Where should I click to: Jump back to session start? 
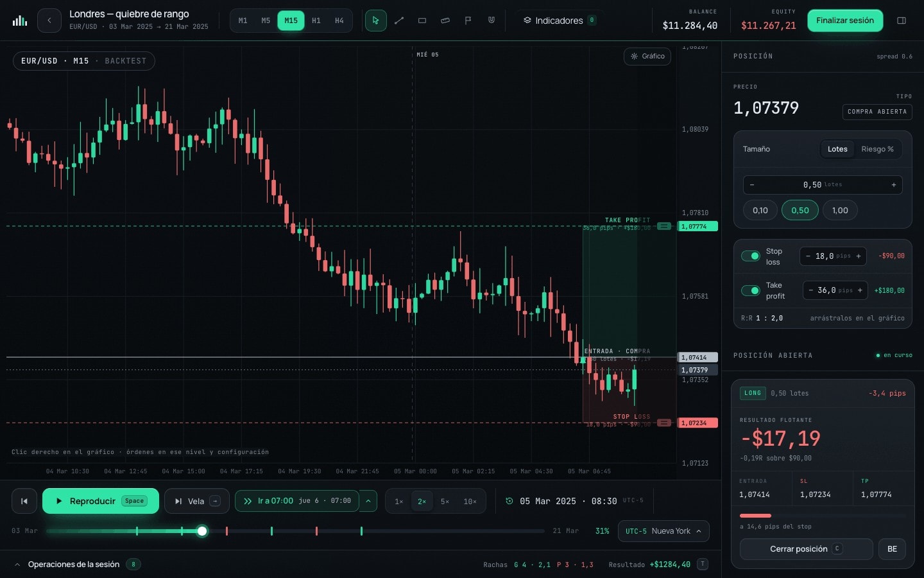pyautogui.click(x=24, y=501)
